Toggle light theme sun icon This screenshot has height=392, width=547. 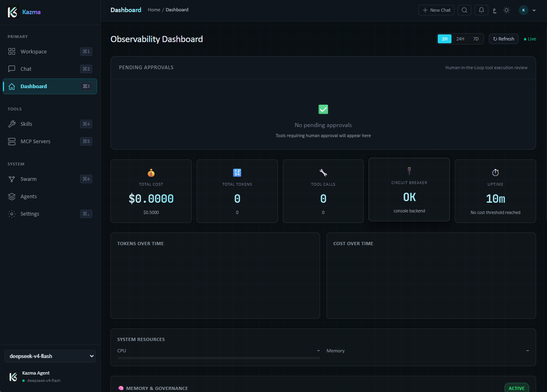click(x=507, y=10)
